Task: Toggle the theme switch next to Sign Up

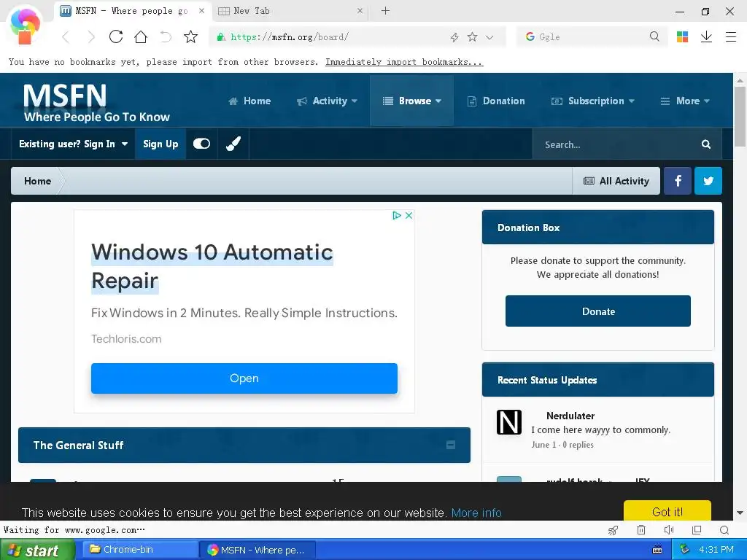Action: point(201,144)
